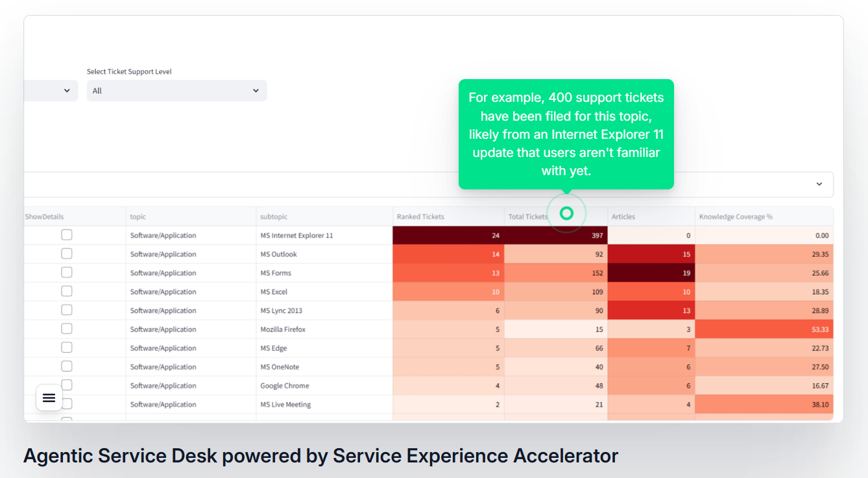The width and height of the screenshot is (868, 478).
Task: Click the topic cell in MS Internet Explorer 11 row
Action: [x=191, y=235]
